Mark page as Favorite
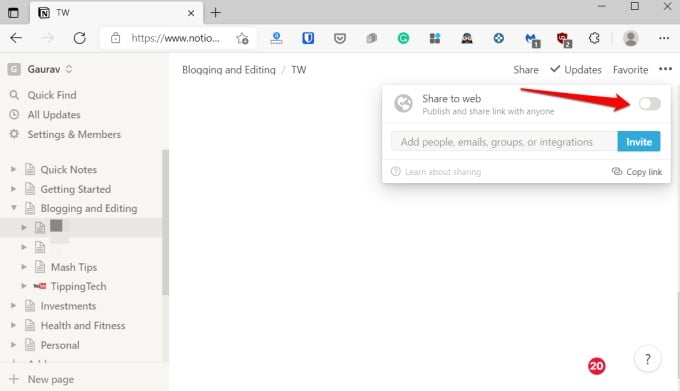 (630, 70)
